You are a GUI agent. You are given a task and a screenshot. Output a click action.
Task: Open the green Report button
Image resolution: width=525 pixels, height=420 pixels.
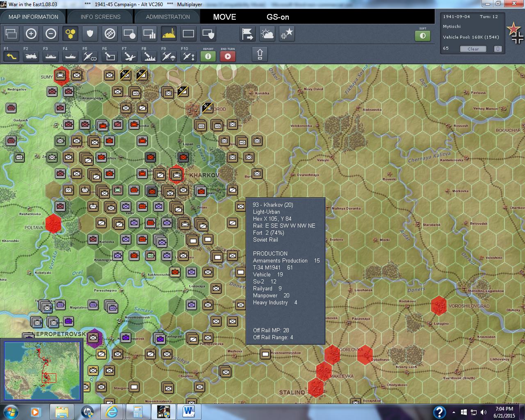tap(208, 56)
